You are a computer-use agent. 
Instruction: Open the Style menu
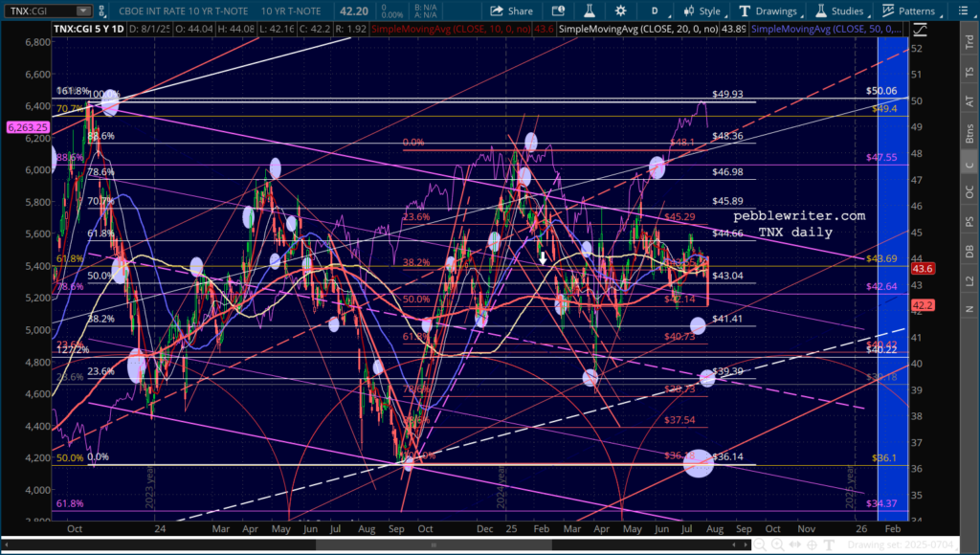click(x=702, y=11)
